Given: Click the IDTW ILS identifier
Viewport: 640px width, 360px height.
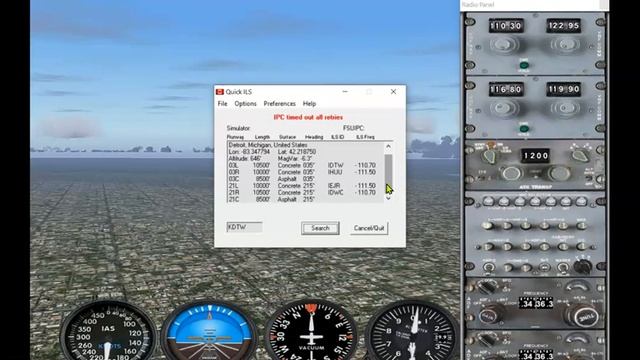Looking at the screenshot, I should pos(336,165).
